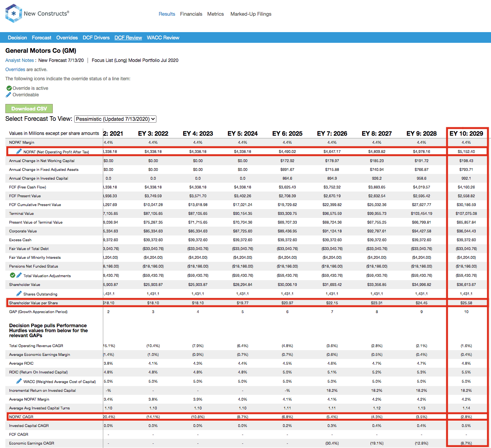The image size is (491, 448).
Task: Click the Fair Value of Total Debt label
Action: tap(29, 248)
